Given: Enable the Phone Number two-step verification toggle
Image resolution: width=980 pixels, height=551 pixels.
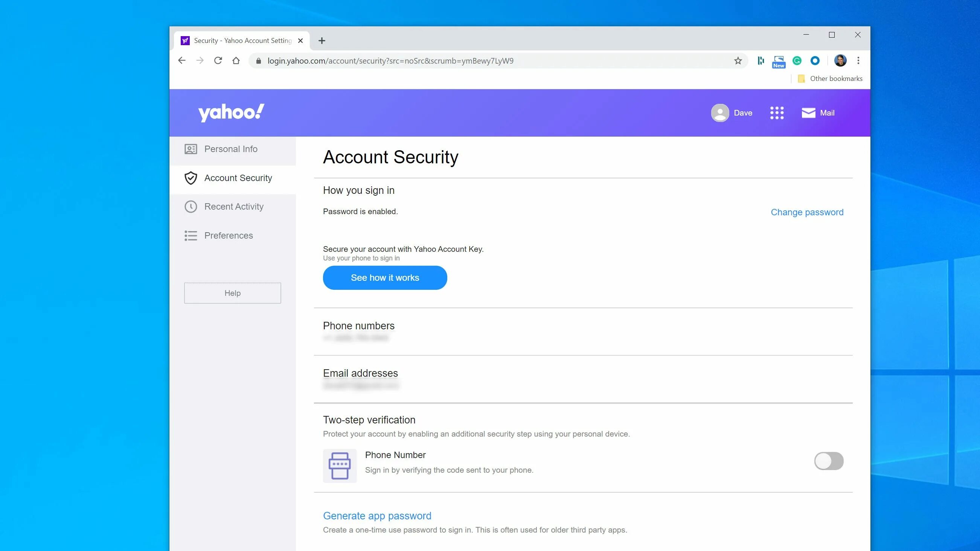Looking at the screenshot, I should coord(829,461).
